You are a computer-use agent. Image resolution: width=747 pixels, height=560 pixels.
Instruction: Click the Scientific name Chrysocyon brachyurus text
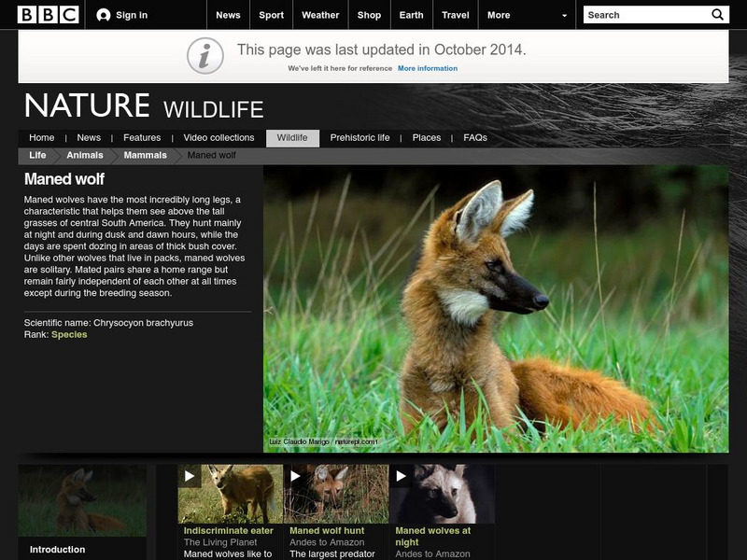coord(108,323)
